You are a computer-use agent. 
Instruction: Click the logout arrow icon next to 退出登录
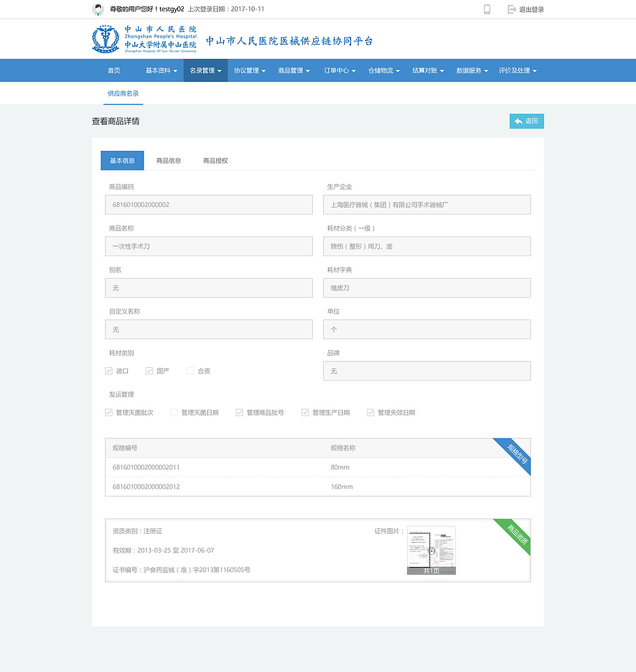point(513,9)
